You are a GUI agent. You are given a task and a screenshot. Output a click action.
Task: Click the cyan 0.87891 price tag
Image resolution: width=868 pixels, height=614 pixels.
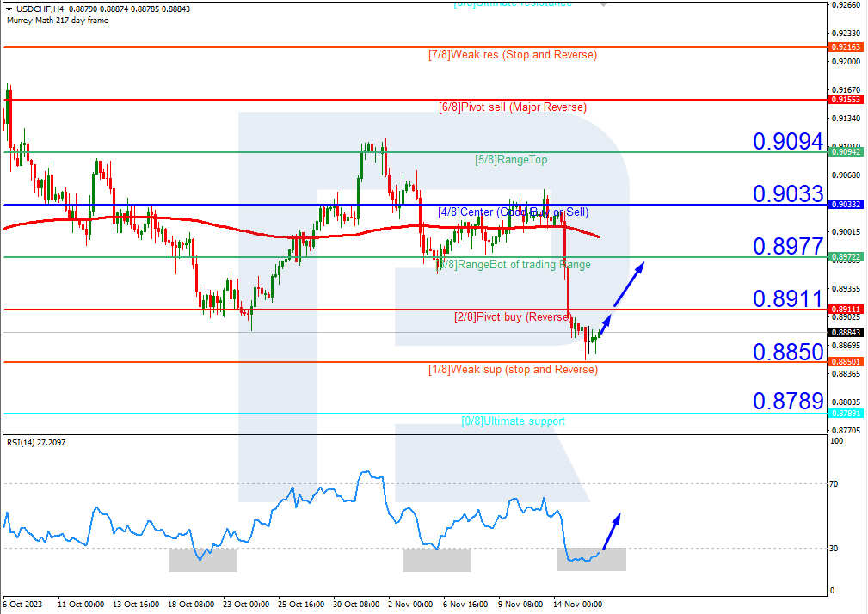846,414
